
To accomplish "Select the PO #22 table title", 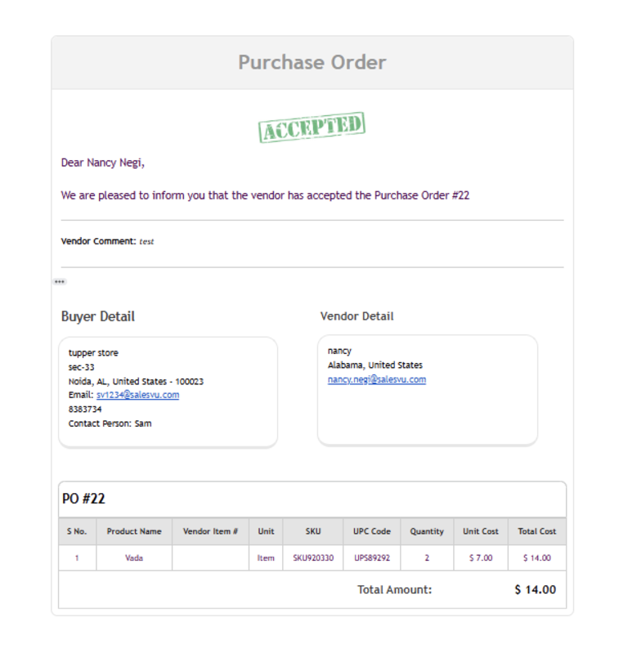I will pos(83,499).
